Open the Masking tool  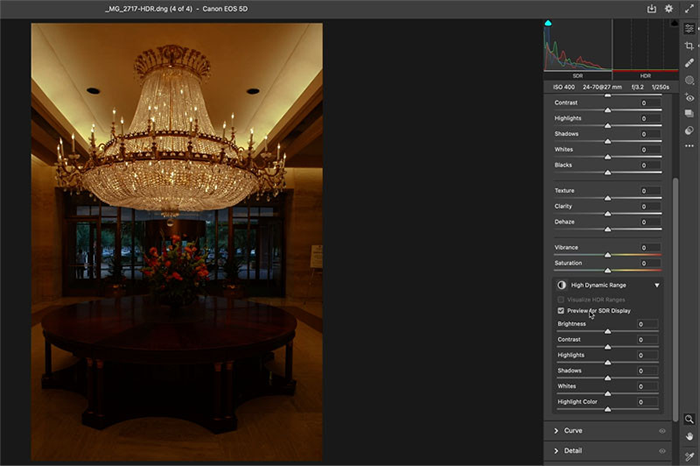[x=689, y=80]
